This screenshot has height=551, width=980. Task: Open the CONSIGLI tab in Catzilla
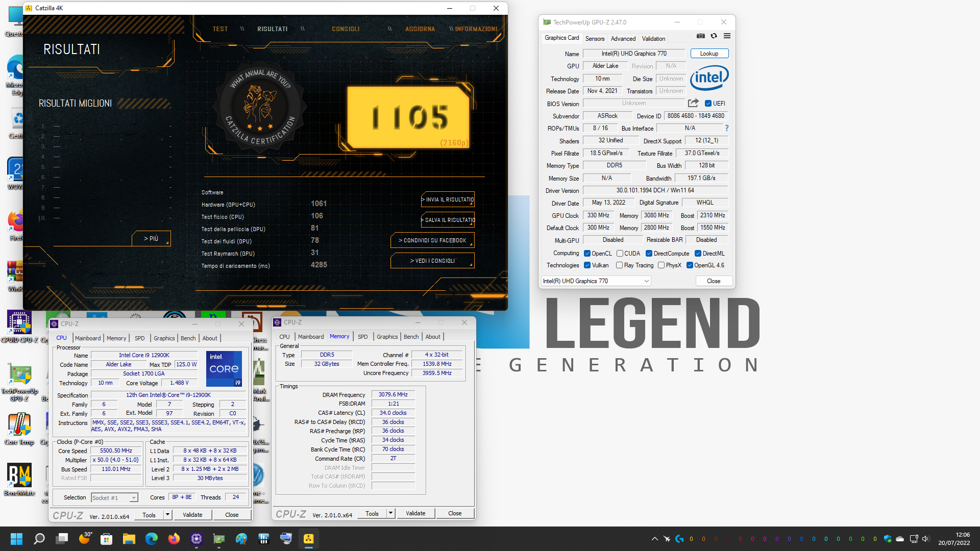click(x=346, y=29)
